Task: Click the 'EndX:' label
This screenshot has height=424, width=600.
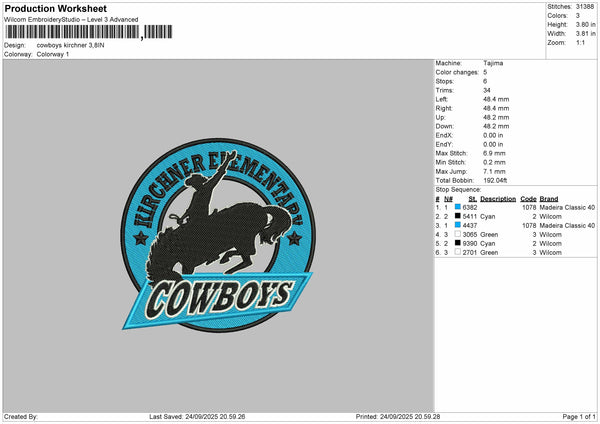Action: (444, 135)
